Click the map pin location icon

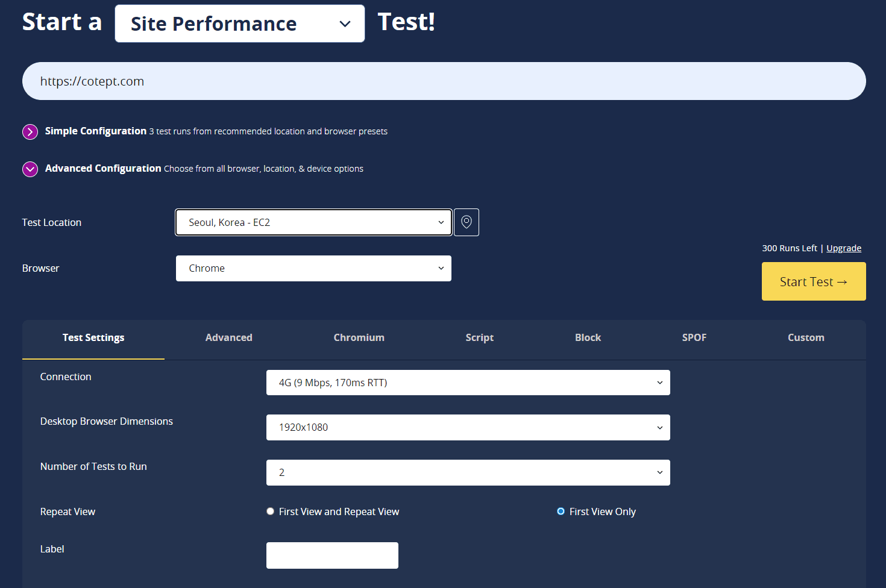[466, 222]
